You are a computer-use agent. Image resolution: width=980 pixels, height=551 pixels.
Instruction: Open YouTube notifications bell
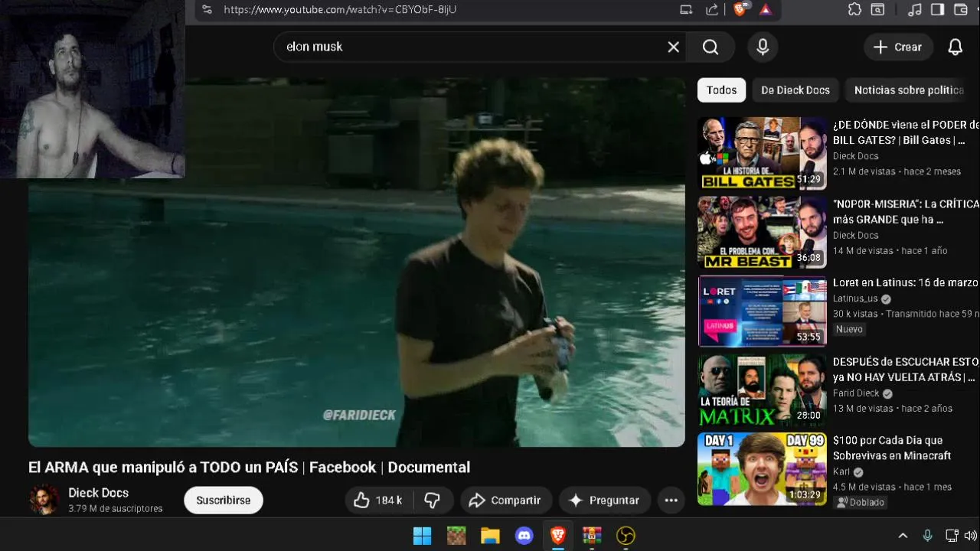point(955,47)
